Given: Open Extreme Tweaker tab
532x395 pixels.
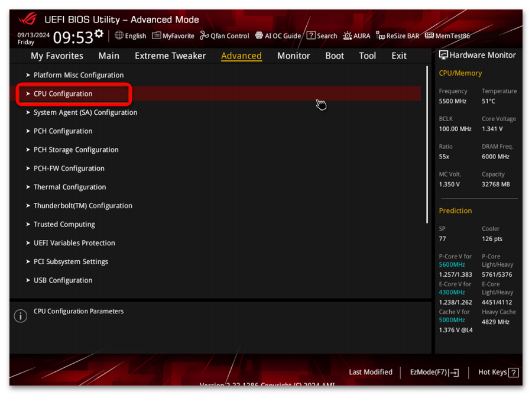Looking at the screenshot, I should coord(170,56).
